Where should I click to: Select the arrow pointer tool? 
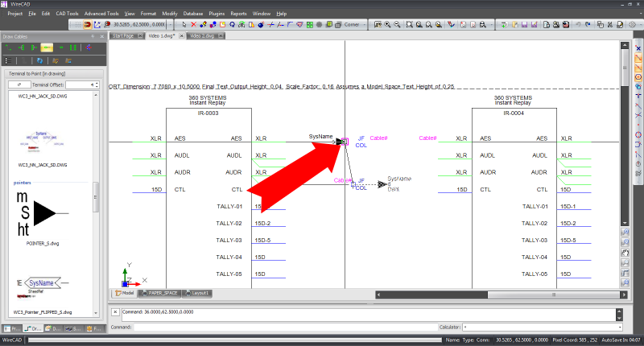[184, 25]
